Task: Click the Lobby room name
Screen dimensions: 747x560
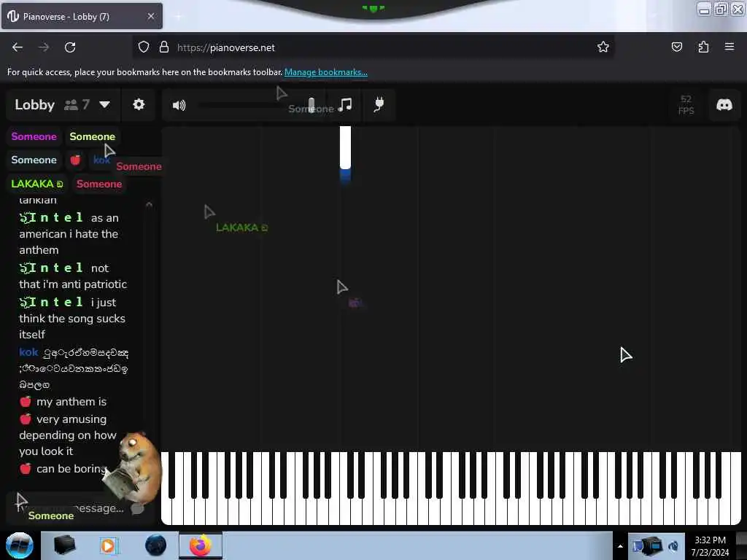Action: (x=35, y=105)
